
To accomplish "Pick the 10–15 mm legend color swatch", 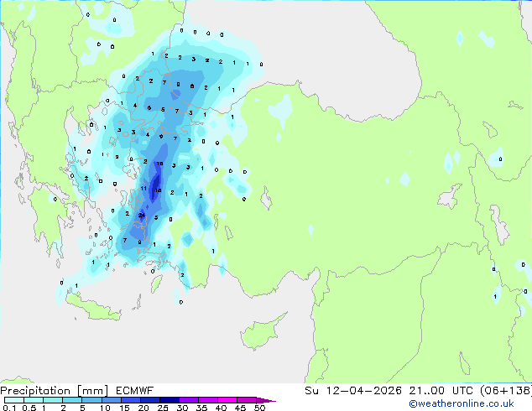I will click(x=112, y=400).
